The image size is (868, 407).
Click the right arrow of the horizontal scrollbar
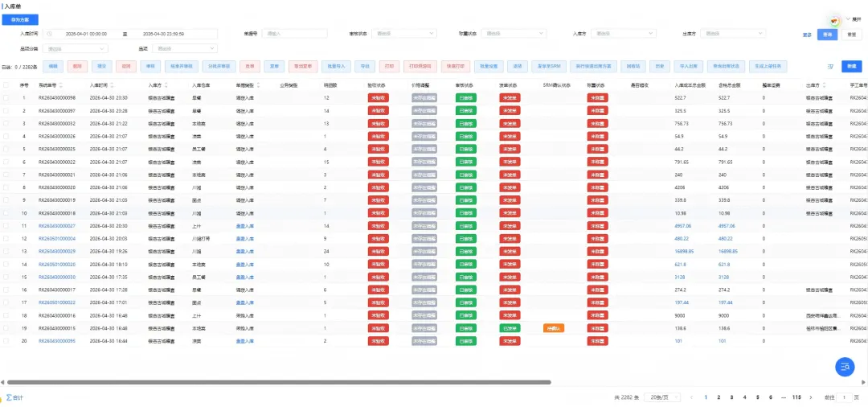[866, 382]
